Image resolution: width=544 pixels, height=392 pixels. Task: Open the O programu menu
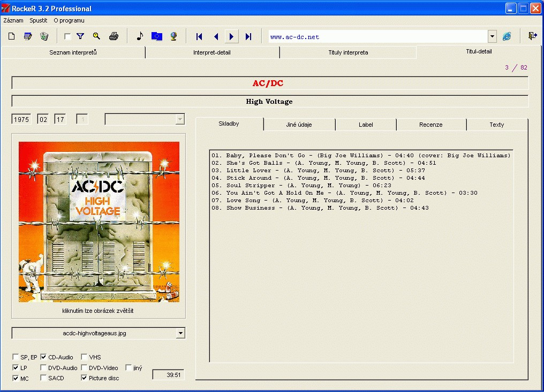click(69, 20)
